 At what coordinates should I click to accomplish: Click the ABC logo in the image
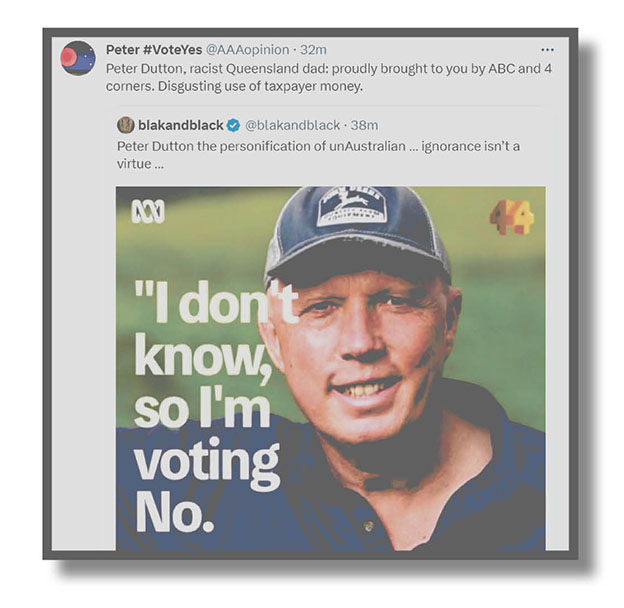147,211
